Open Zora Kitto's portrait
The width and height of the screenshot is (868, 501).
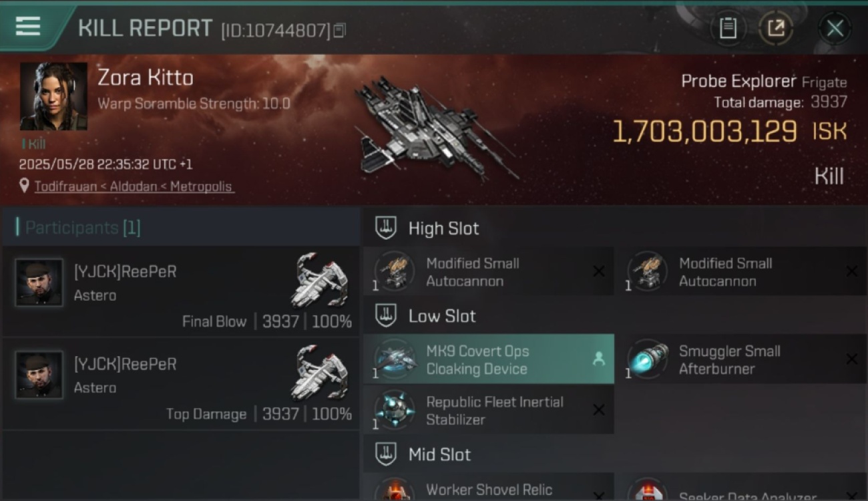click(53, 96)
